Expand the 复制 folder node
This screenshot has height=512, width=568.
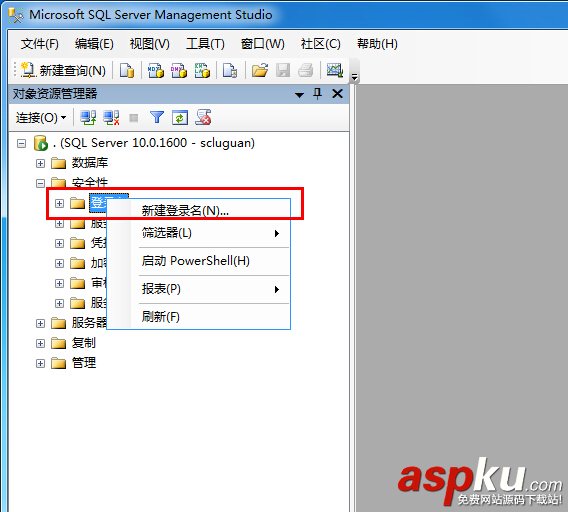[41, 343]
